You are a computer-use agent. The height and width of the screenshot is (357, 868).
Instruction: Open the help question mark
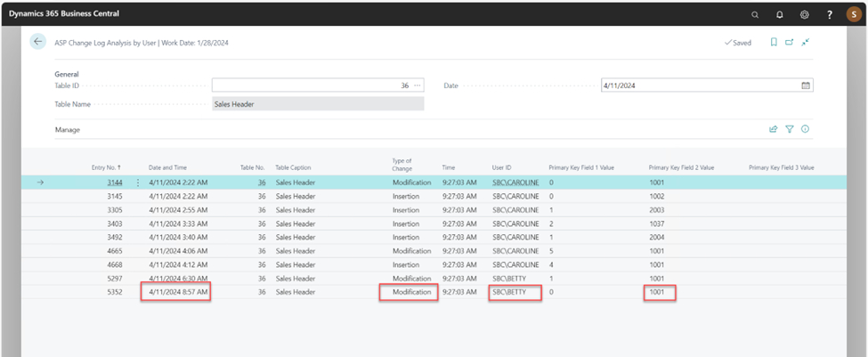829,15
